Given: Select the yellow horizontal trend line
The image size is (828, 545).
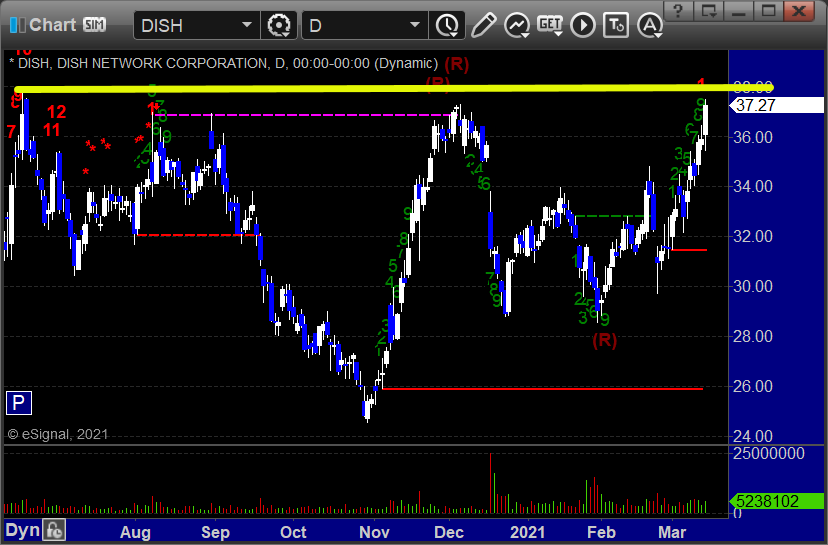Looking at the screenshot, I should point(393,88).
